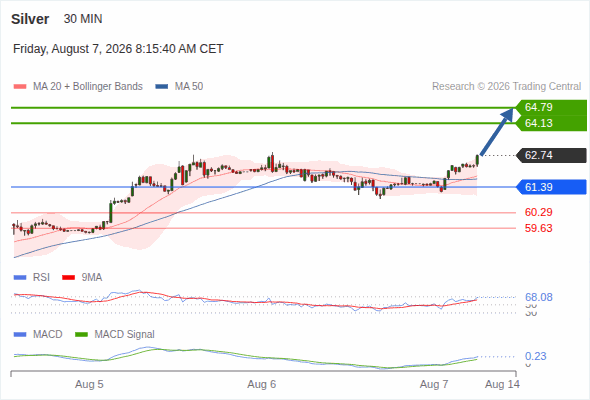Toggle the red 9MA legend marker
590x400 pixels.
tap(68, 278)
